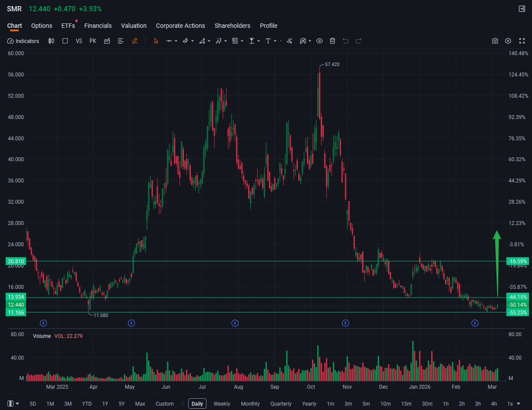Image resolution: width=532 pixels, height=410 pixels.
Task: Select the 1h interval
Action: pos(445,404)
